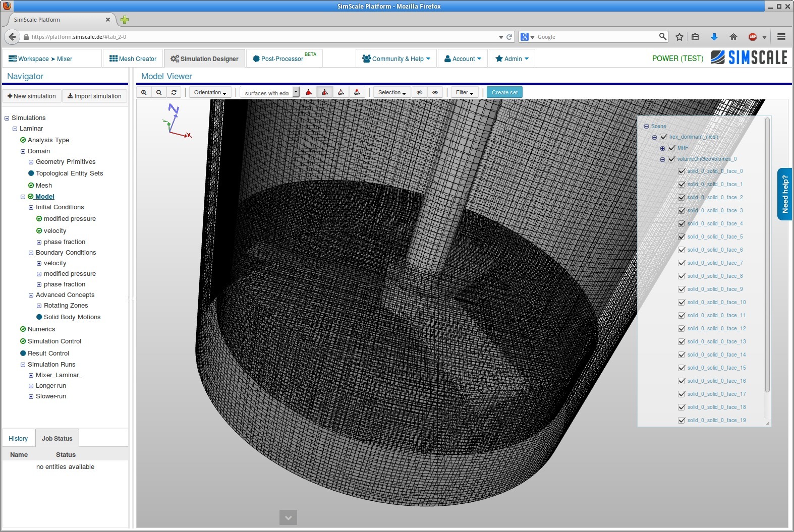Open the Filter dropdown menu

(x=464, y=92)
